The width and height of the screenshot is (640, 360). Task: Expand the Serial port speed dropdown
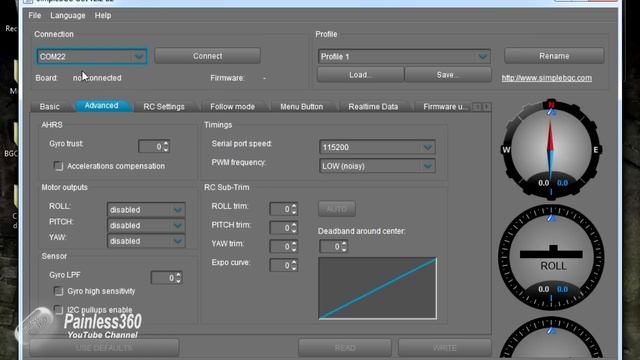point(427,147)
